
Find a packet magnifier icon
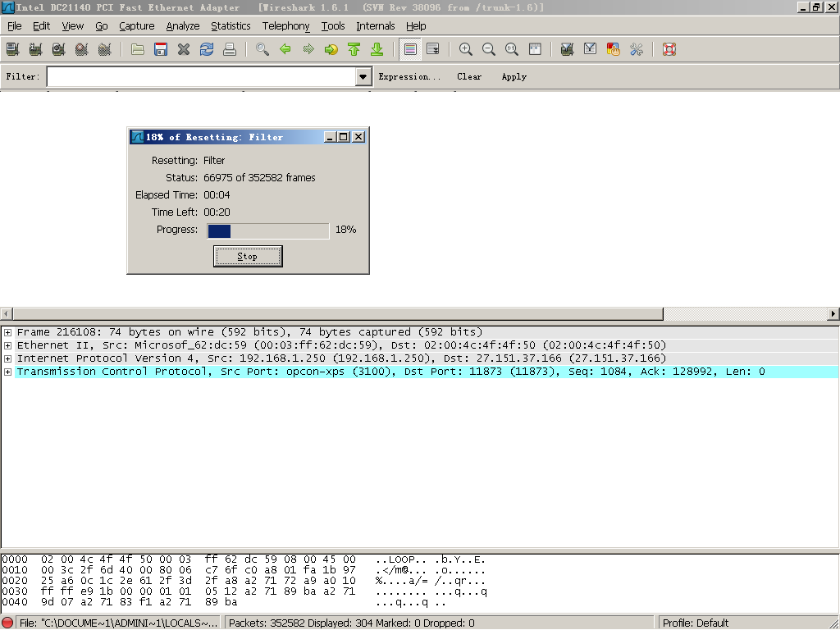(262, 49)
